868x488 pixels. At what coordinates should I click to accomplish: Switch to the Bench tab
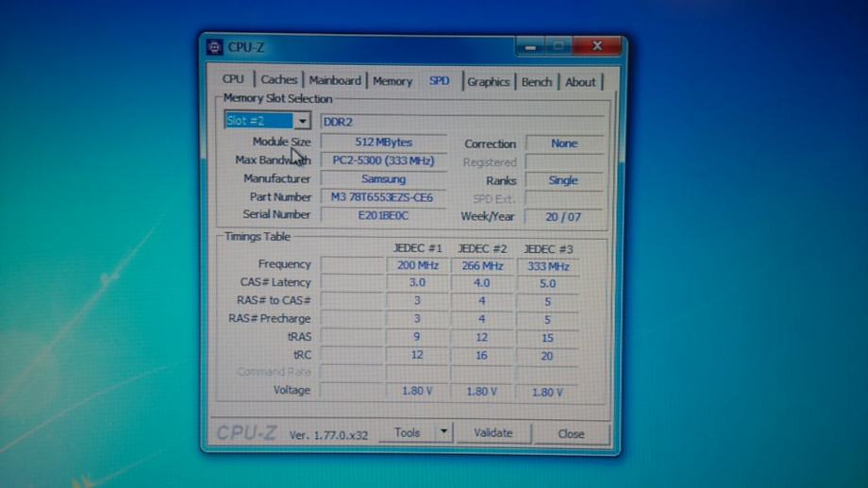537,82
